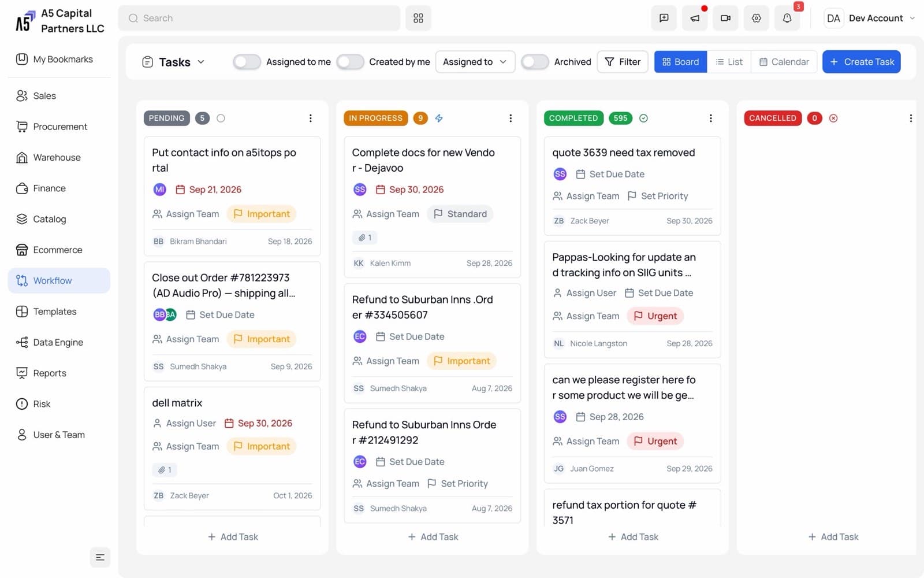Open Set Priority on the Order #212491292 card
This screenshot has height=578, width=924.
click(457, 484)
